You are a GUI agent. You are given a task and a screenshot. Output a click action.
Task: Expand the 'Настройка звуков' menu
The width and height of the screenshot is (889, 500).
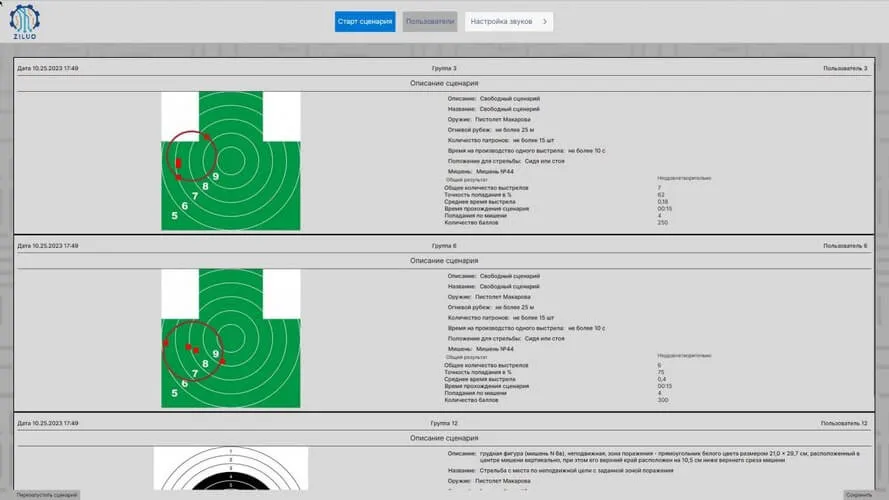[508, 21]
